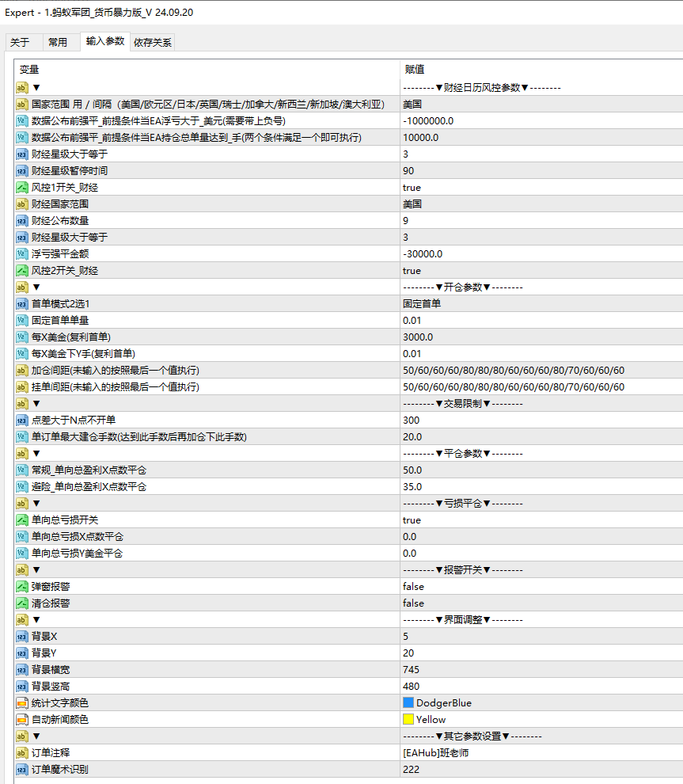Screen dimensions: 683x784
Task: Click the double icon beside 每X美金(复利首单)
Action: [21, 337]
